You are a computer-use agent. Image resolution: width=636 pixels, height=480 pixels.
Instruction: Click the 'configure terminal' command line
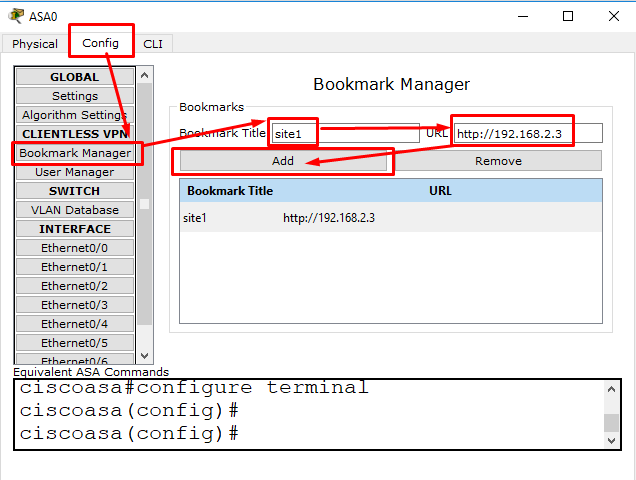tap(194, 387)
